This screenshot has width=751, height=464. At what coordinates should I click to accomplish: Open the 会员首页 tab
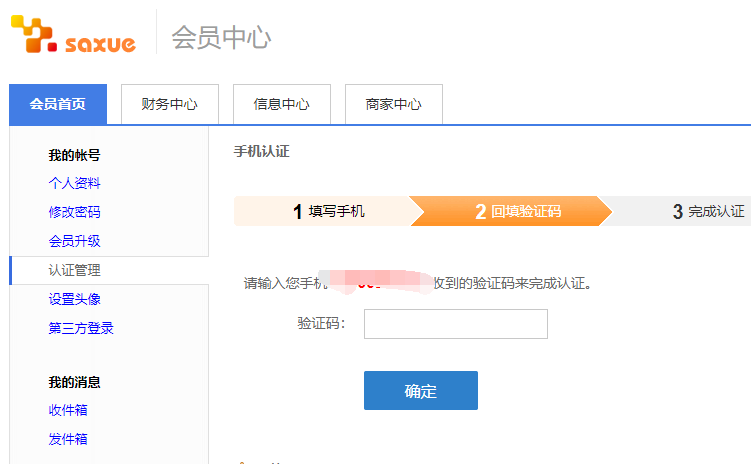58,104
